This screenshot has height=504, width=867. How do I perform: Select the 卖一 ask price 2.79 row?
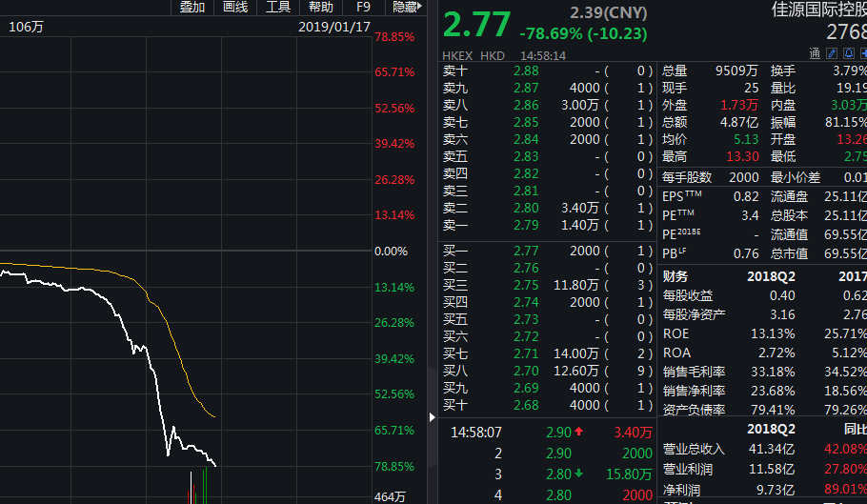pyautogui.click(x=548, y=225)
